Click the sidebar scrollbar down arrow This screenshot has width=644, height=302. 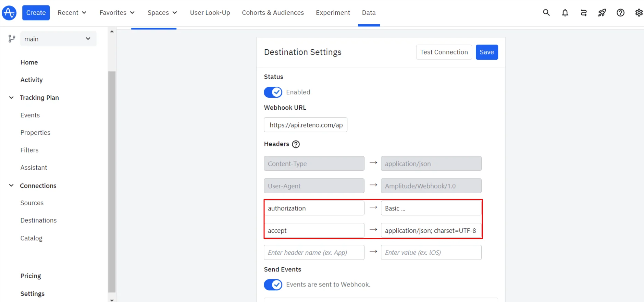[112, 300]
